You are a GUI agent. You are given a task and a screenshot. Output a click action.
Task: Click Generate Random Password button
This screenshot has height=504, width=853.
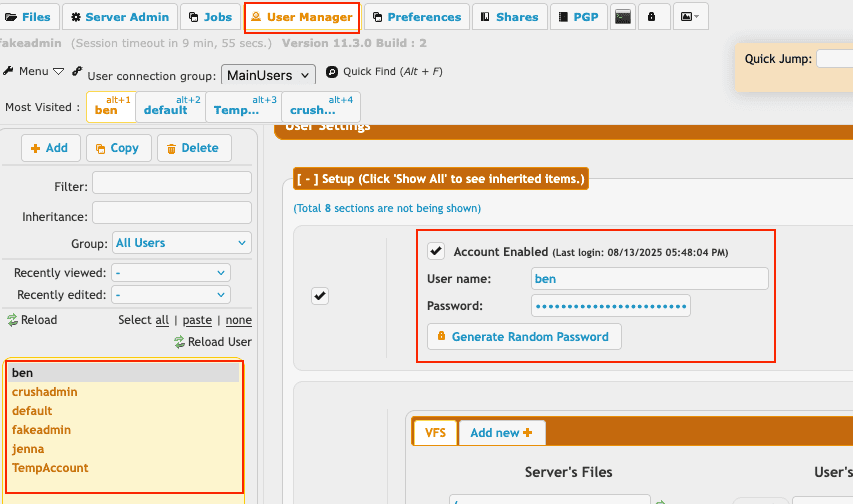click(x=524, y=337)
